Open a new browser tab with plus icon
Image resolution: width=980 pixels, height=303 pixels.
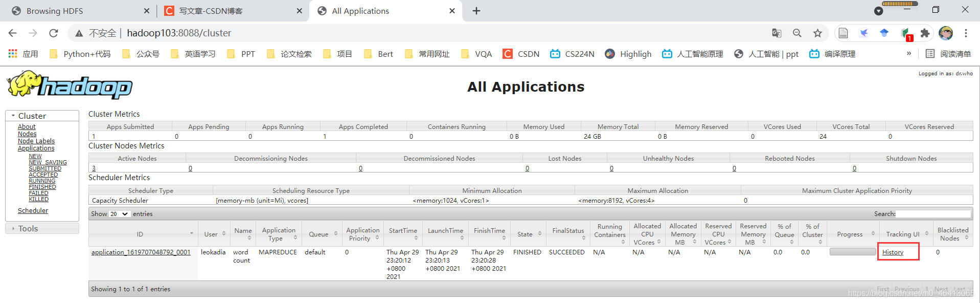click(476, 11)
